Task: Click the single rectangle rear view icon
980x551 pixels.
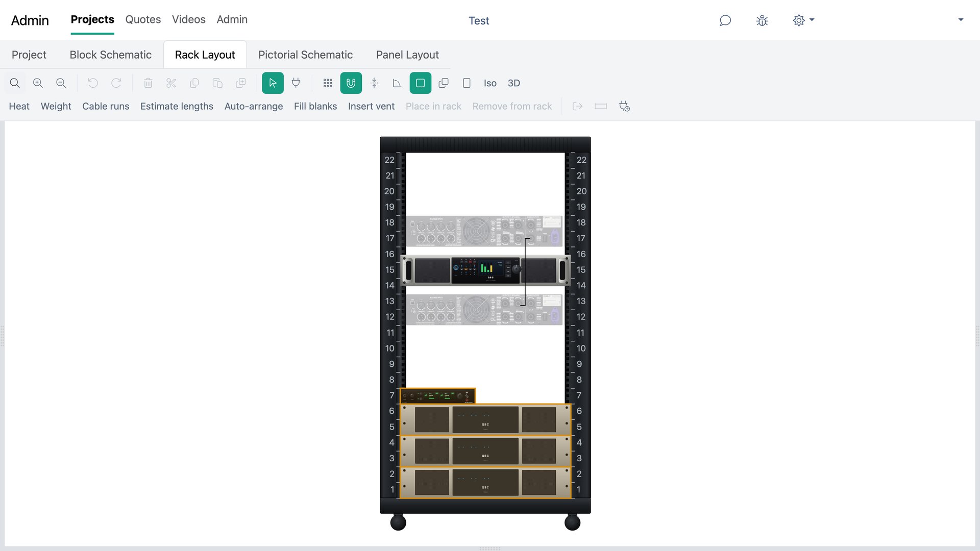Action: click(x=467, y=83)
